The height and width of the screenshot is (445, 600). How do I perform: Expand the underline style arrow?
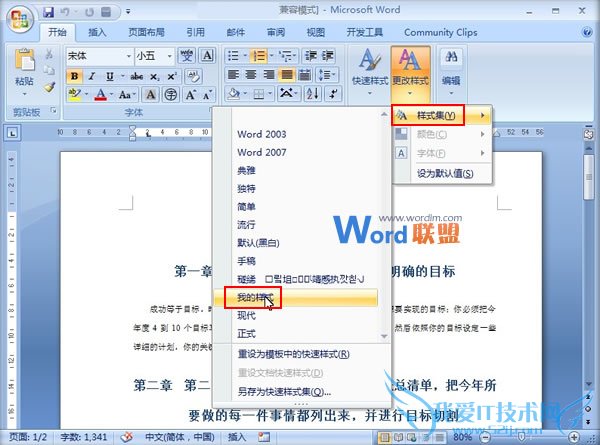[122, 77]
